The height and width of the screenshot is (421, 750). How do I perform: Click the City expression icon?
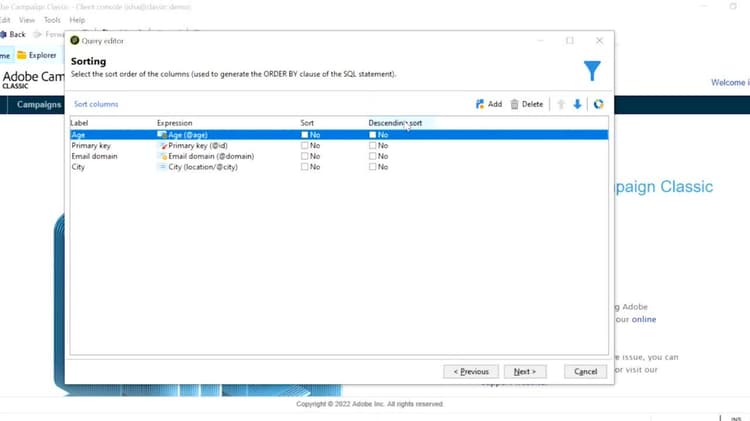[x=163, y=166]
